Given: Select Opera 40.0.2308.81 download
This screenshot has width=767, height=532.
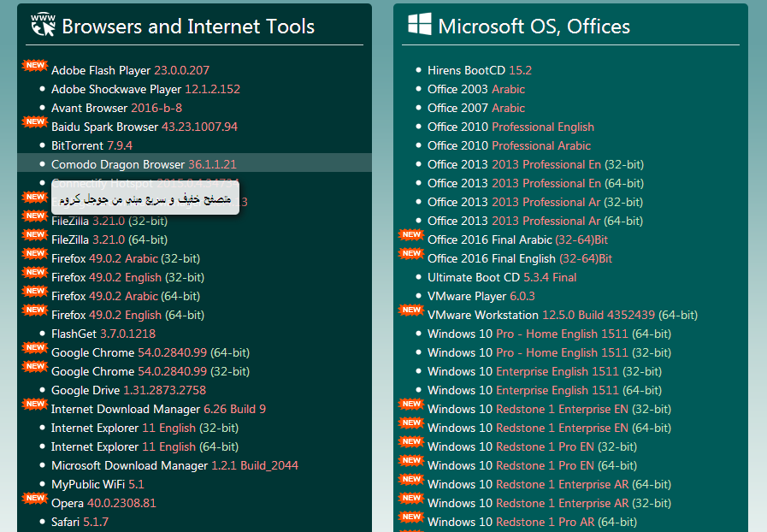Looking at the screenshot, I should [x=103, y=503].
